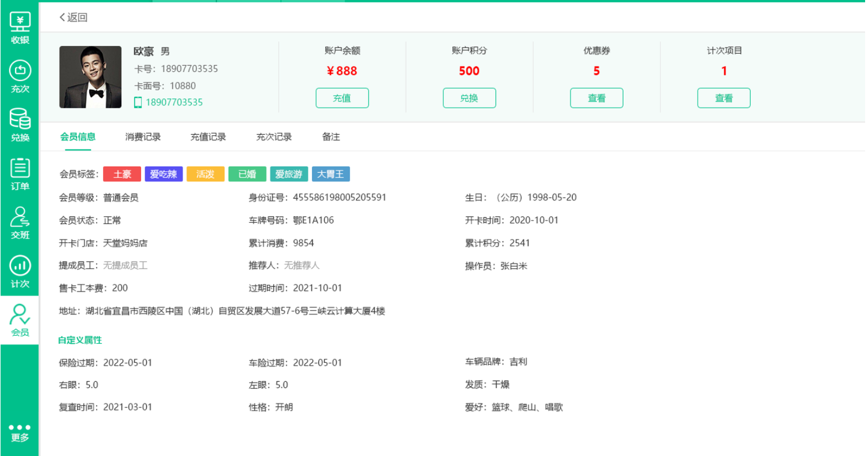This screenshot has width=868, height=456.
Task: Switch to the 消费记录 tab
Action: pyautogui.click(x=144, y=137)
